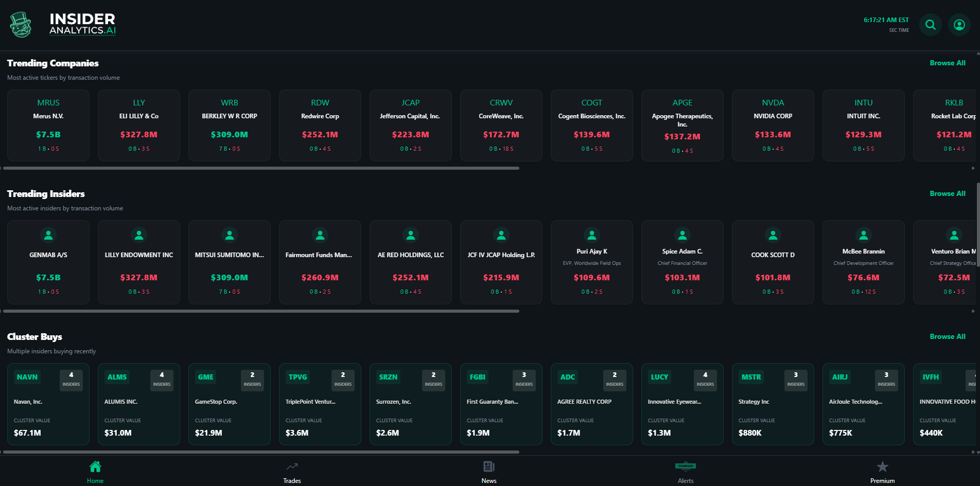This screenshot has width=980, height=486.
Task: Open the search magnifier icon
Action: point(930,24)
